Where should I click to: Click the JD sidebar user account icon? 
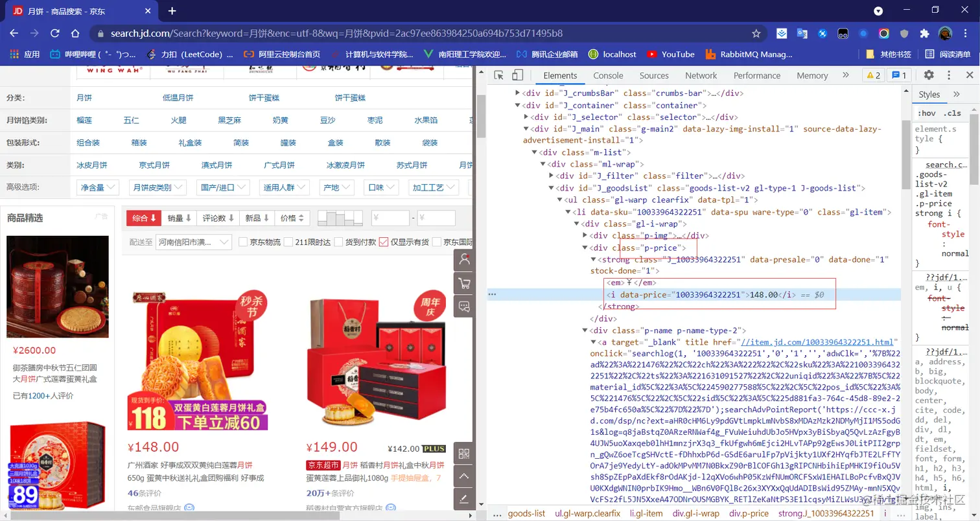[464, 259]
